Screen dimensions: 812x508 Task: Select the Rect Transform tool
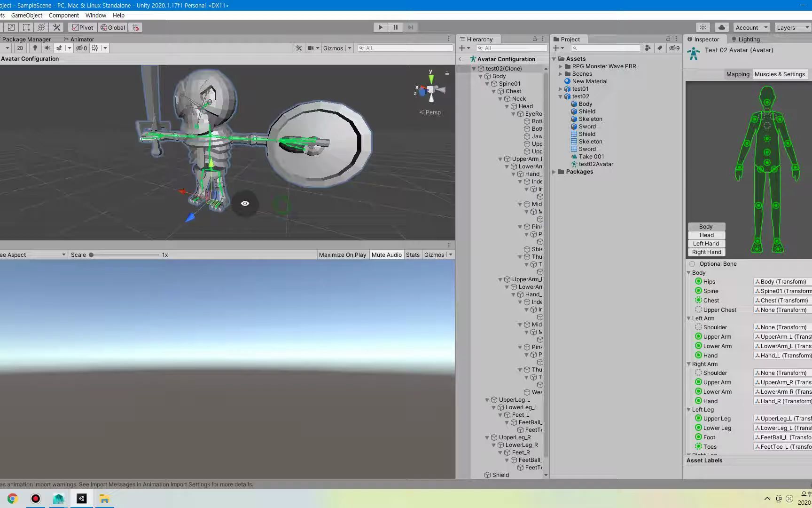pos(26,27)
